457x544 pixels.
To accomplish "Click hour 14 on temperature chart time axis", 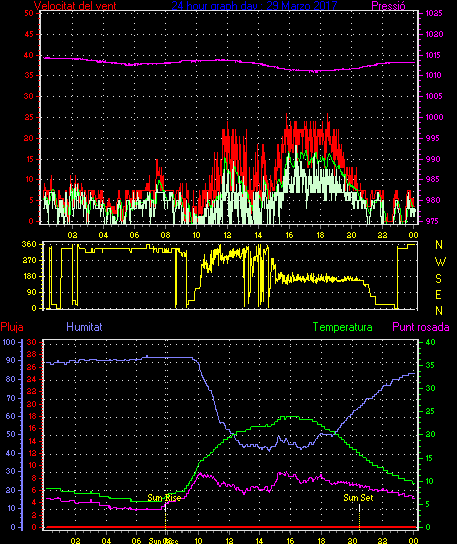I will (x=259, y=541).
